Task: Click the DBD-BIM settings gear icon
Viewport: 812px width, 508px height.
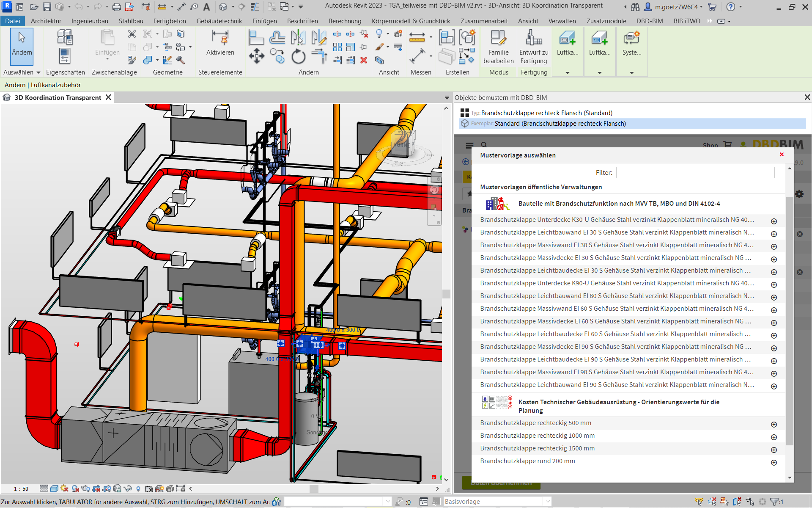Action: tap(799, 194)
